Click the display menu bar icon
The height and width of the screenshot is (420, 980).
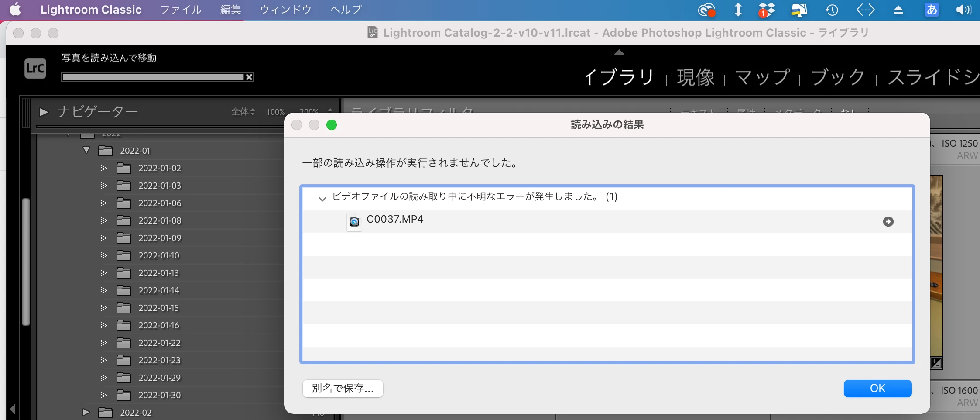(x=799, y=10)
